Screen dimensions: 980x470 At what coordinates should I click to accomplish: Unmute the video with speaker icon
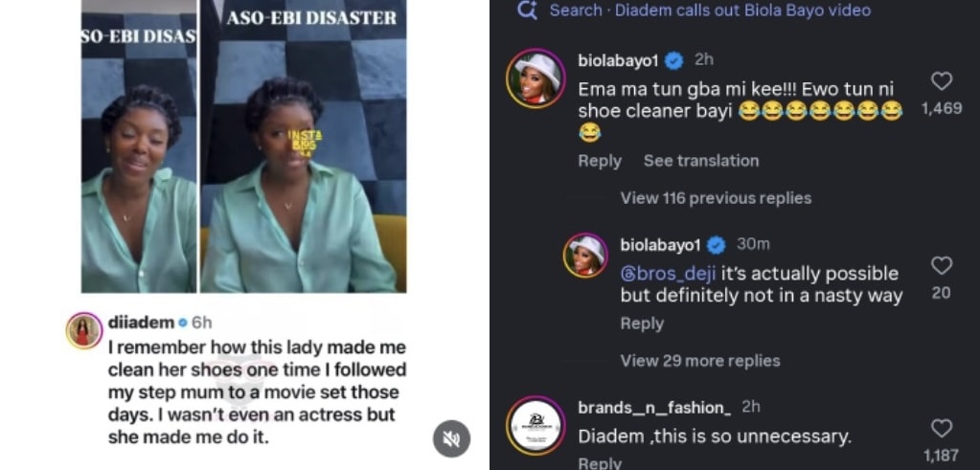451,438
